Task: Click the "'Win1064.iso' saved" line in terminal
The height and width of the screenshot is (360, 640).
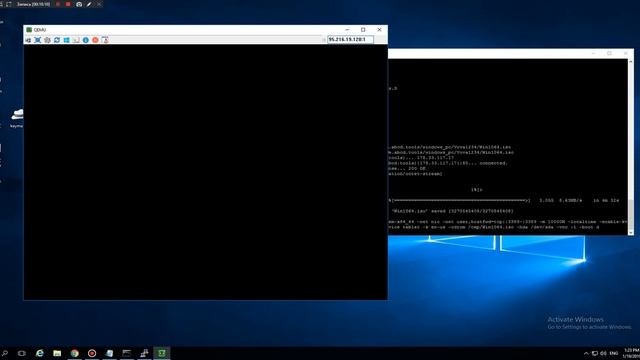Action: 452,211
